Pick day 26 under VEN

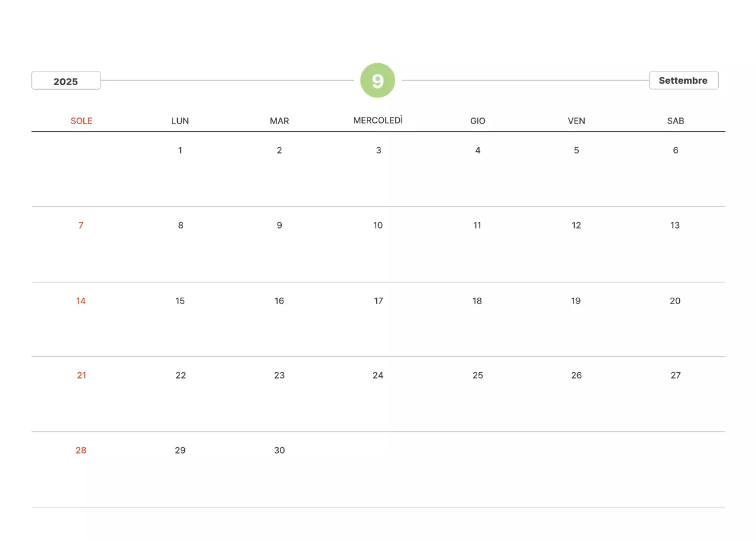coord(576,375)
